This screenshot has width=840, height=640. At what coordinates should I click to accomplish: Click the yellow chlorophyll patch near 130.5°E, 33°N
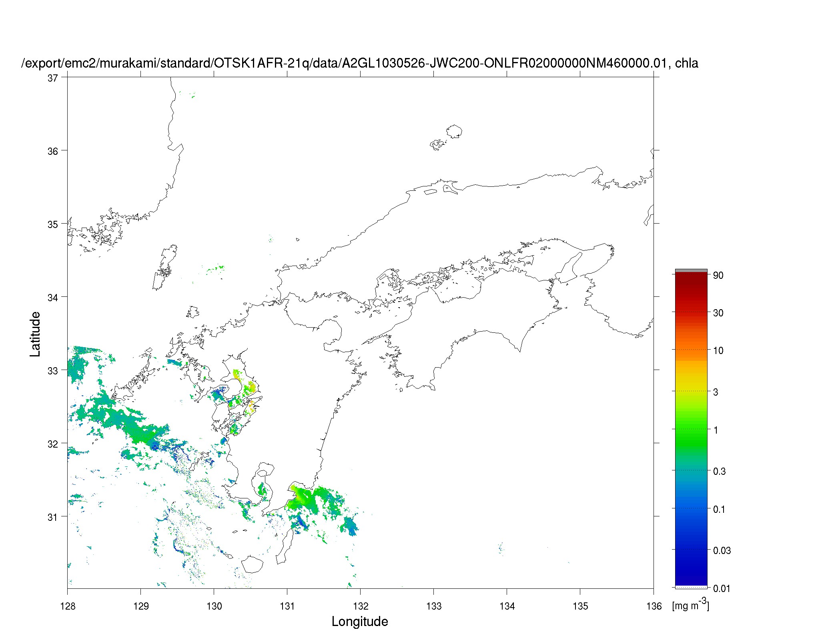[x=237, y=375]
